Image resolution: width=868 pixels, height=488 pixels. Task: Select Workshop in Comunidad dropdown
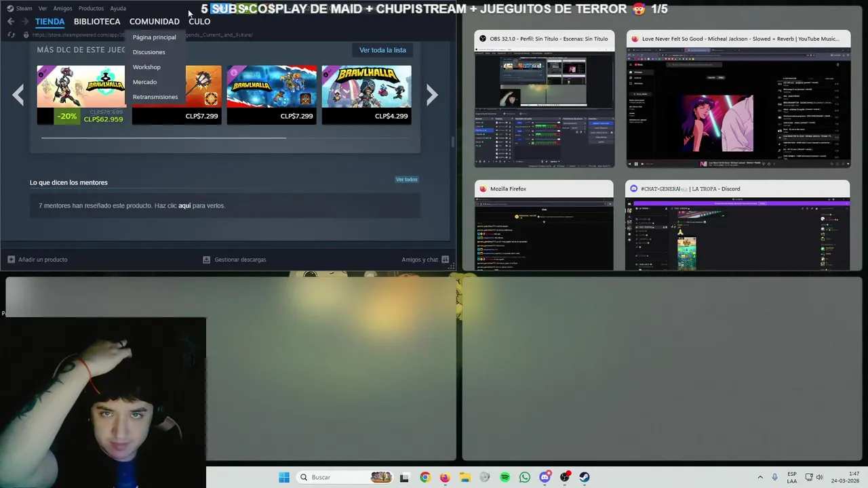pyautogui.click(x=146, y=67)
